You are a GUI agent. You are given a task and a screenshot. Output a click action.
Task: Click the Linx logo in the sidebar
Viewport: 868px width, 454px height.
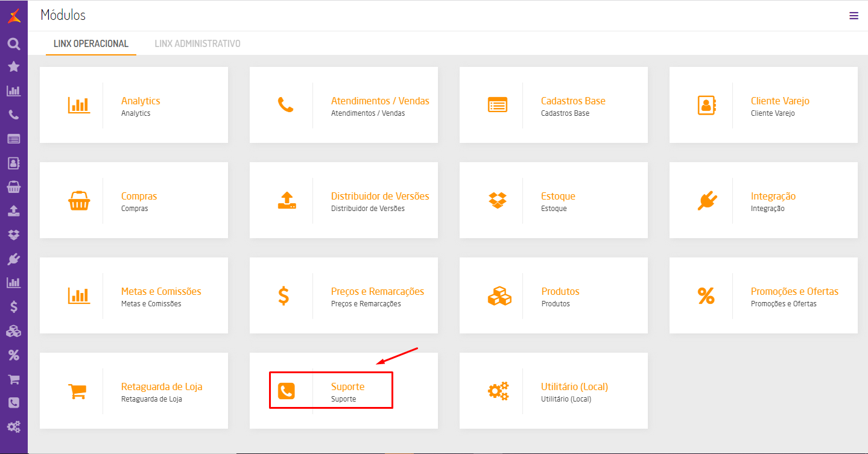coord(14,17)
